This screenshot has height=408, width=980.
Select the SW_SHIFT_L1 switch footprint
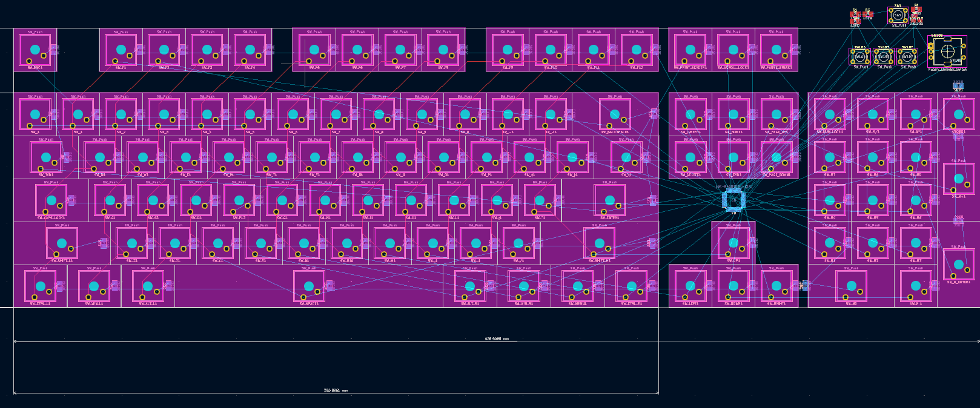tap(62, 243)
